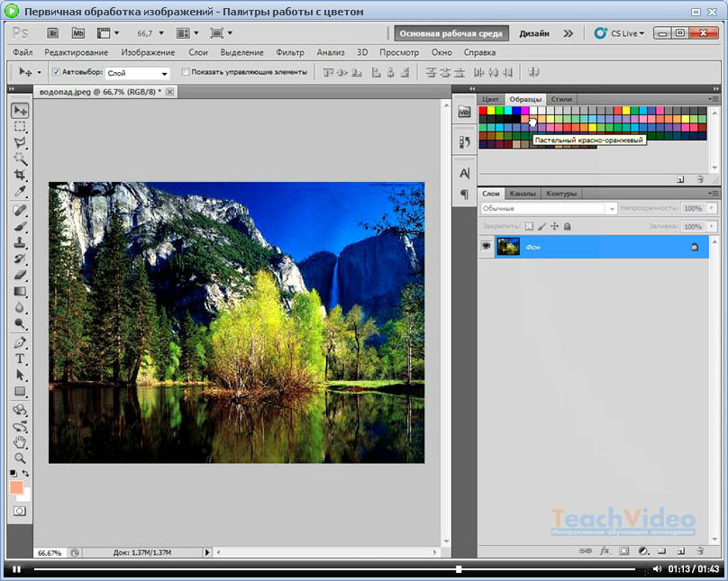Viewport: 728px width, 581px height.
Task: Open the Изображение menu
Action: pos(148,52)
